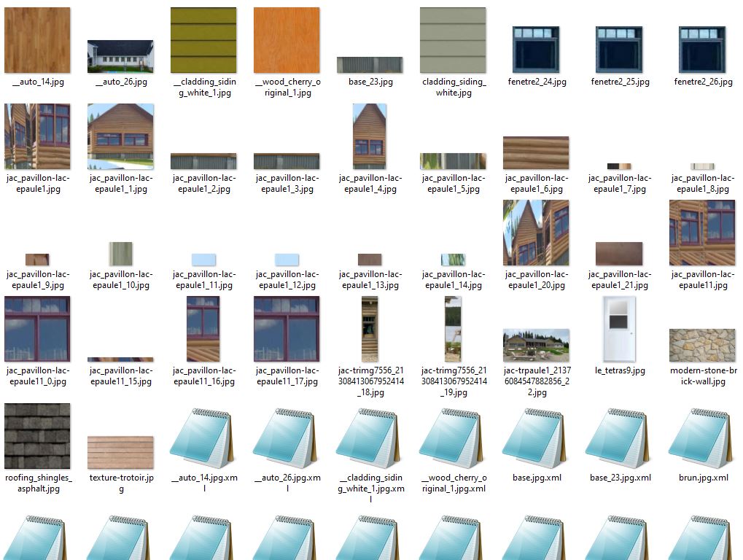The width and height of the screenshot is (743, 560).
Task: Select the orange __wood_cherry_original_1.jpg thumbnail
Action: point(287,40)
